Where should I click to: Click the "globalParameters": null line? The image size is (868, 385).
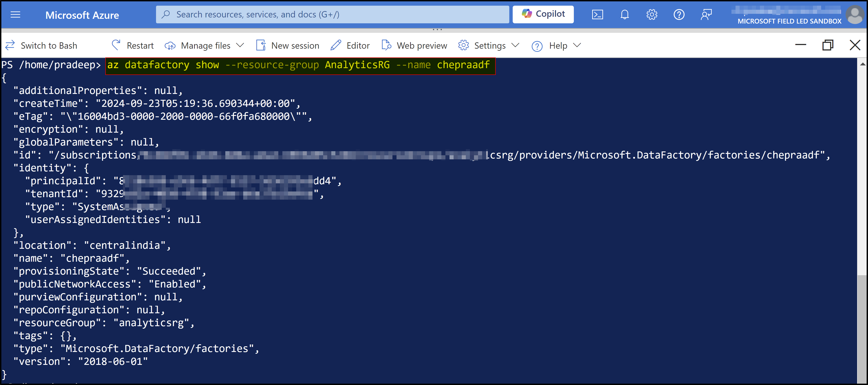(86, 143)
